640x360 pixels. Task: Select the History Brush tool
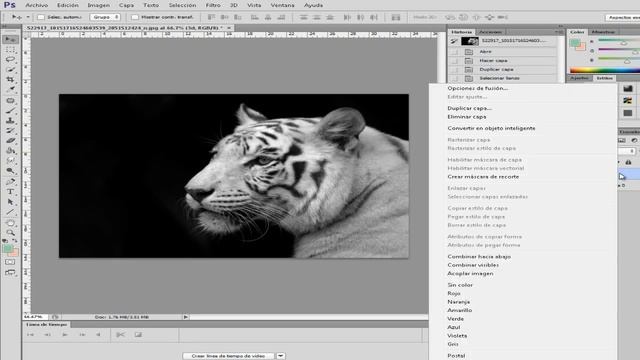tap(10, 131)
